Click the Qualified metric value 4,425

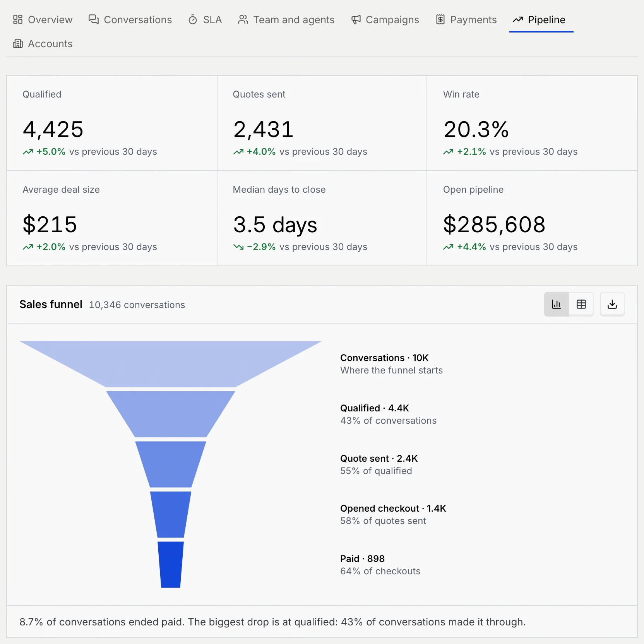coord(53,129)
